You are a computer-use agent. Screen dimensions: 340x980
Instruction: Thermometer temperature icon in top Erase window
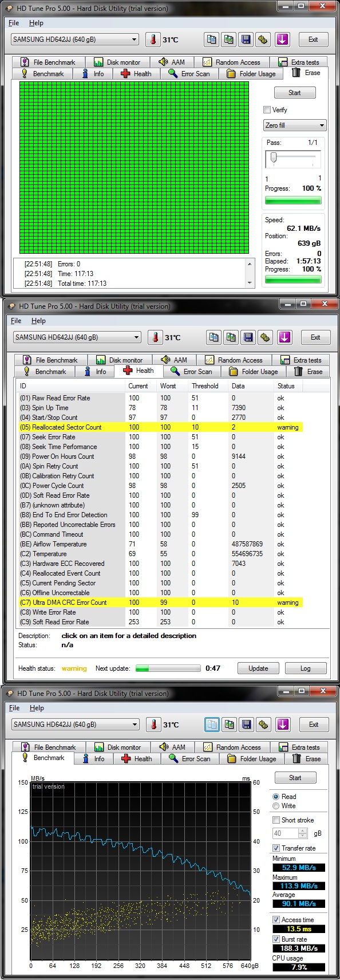click(153, 40)
